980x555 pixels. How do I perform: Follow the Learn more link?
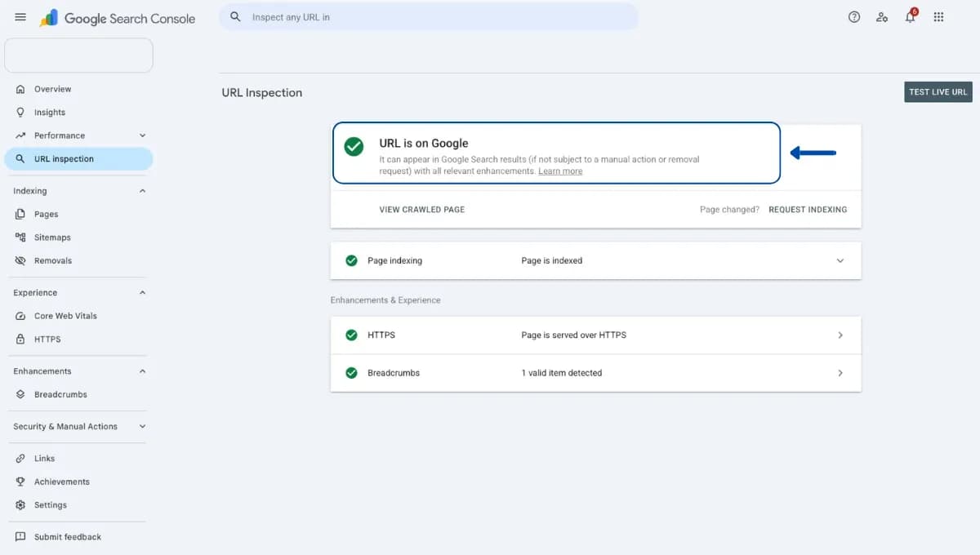pyautogui.click(x=560, y=171)
